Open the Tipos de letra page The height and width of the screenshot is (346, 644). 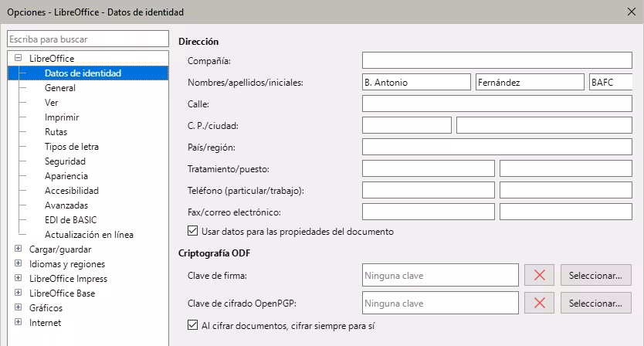pyautogui.click(x=72, y=147)
